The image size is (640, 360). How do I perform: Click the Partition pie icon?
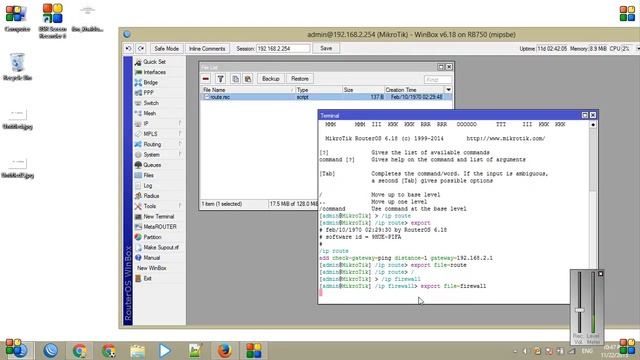[x=138, y=237]
